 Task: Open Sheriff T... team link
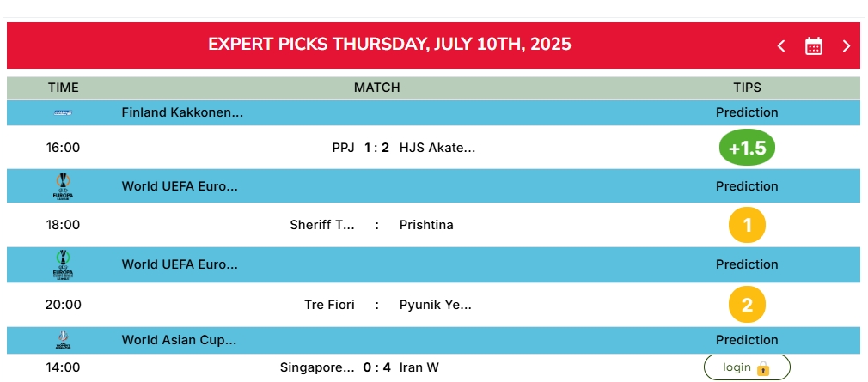point(322,225)
